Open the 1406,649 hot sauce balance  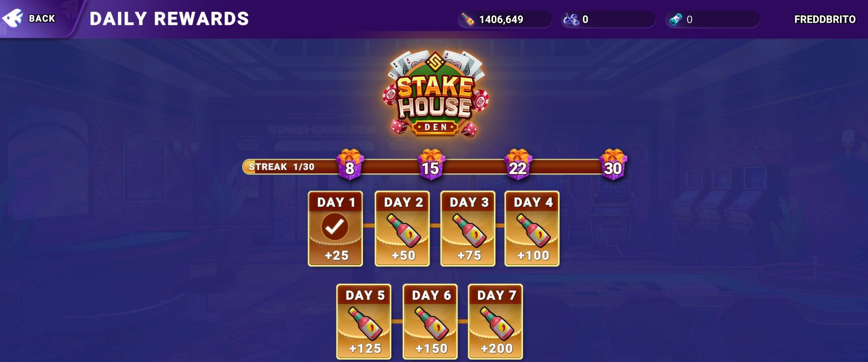coord(505,19)
